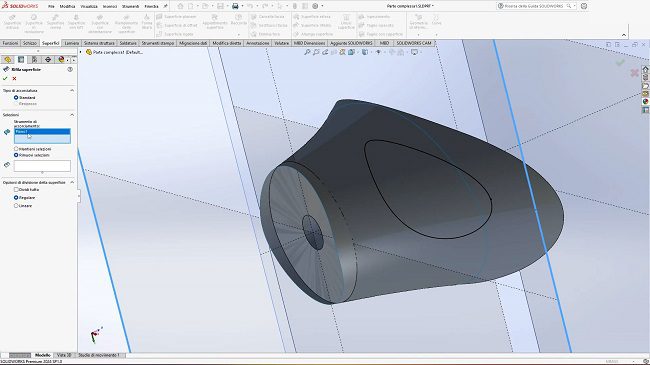Open the Strumenti menu
This screenshot has height=365, width=650.
click(x=131, y=6)
